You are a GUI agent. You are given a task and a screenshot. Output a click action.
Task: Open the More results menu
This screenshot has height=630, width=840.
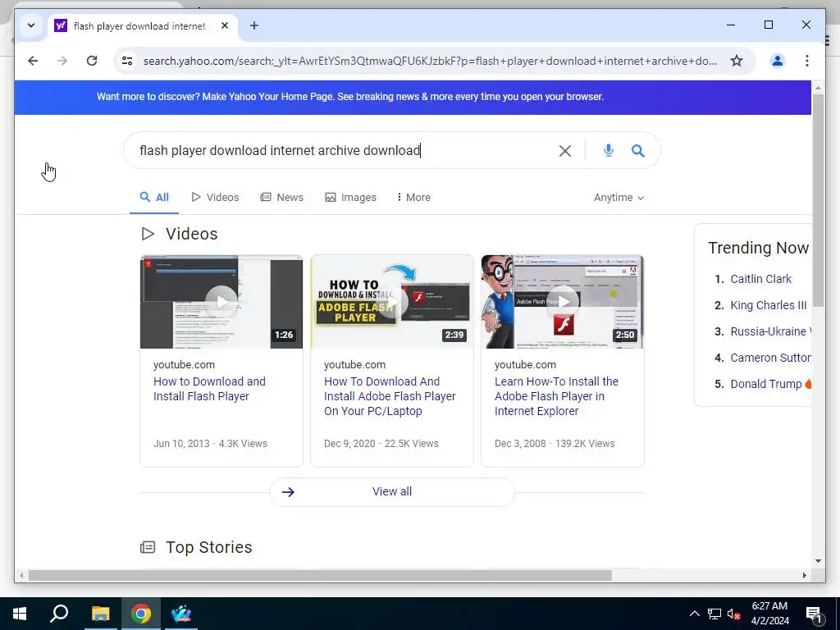[x=413, y=197]
